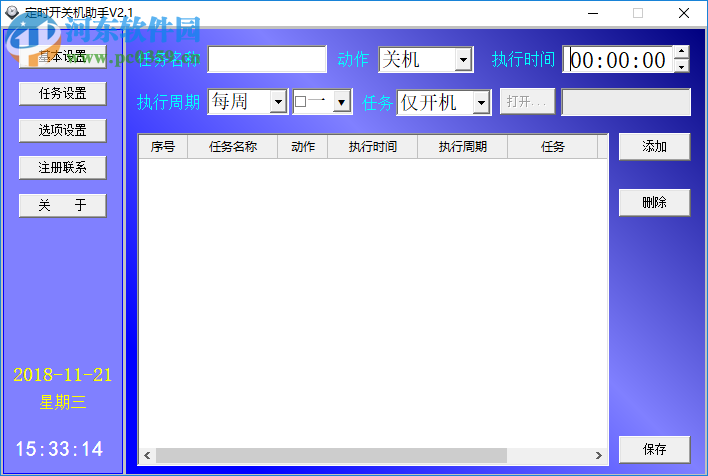This screenshot has width=708, height=476.
Task: Open the 基本设置 section
Action: coord(62,56)
